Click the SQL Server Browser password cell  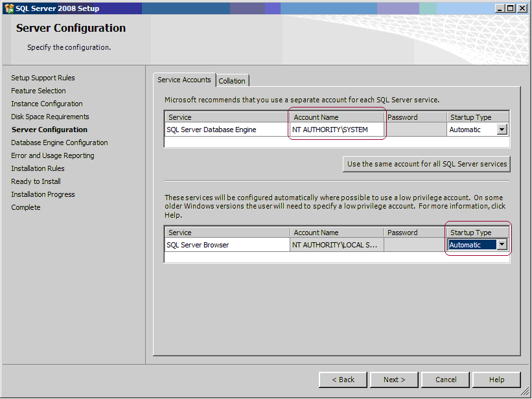pos(415,245)
